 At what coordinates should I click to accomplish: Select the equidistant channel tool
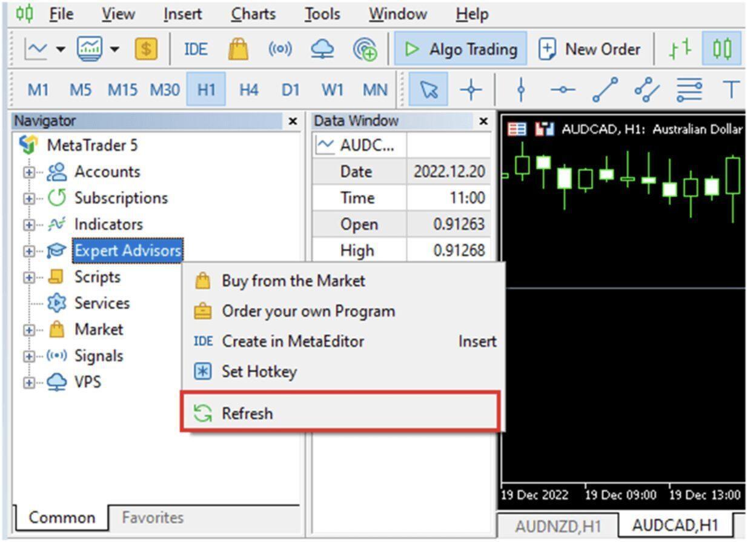(x=647, y=90)
